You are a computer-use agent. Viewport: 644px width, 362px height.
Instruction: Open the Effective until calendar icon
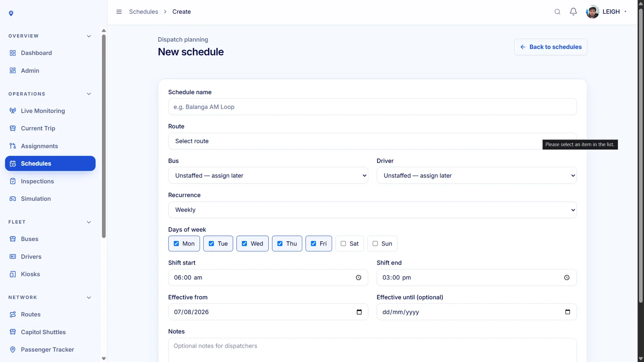point(568,312)
